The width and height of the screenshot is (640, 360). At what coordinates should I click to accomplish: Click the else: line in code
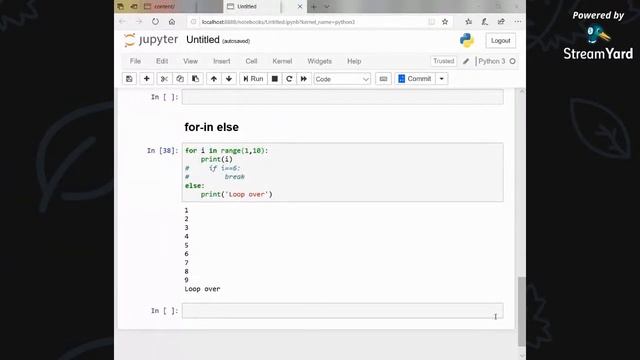(195, 186)
